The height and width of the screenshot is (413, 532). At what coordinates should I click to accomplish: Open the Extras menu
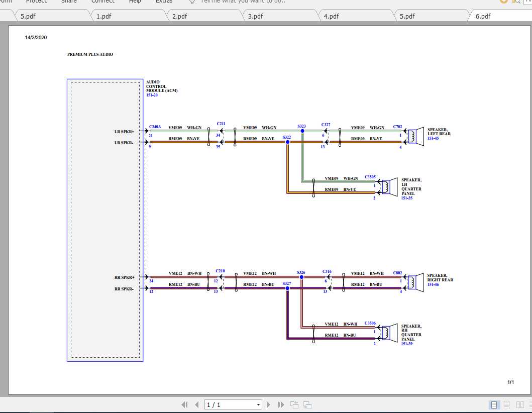click(164, 2)
